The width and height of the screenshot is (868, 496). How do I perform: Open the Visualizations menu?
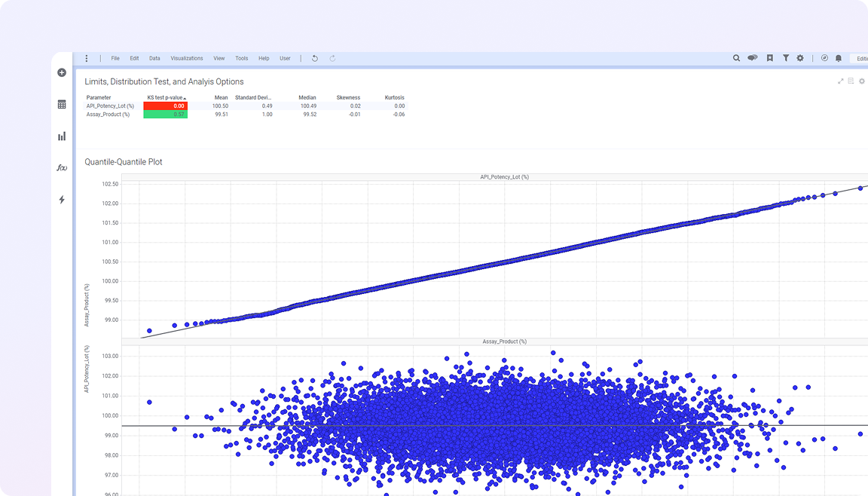click(187, 58)
